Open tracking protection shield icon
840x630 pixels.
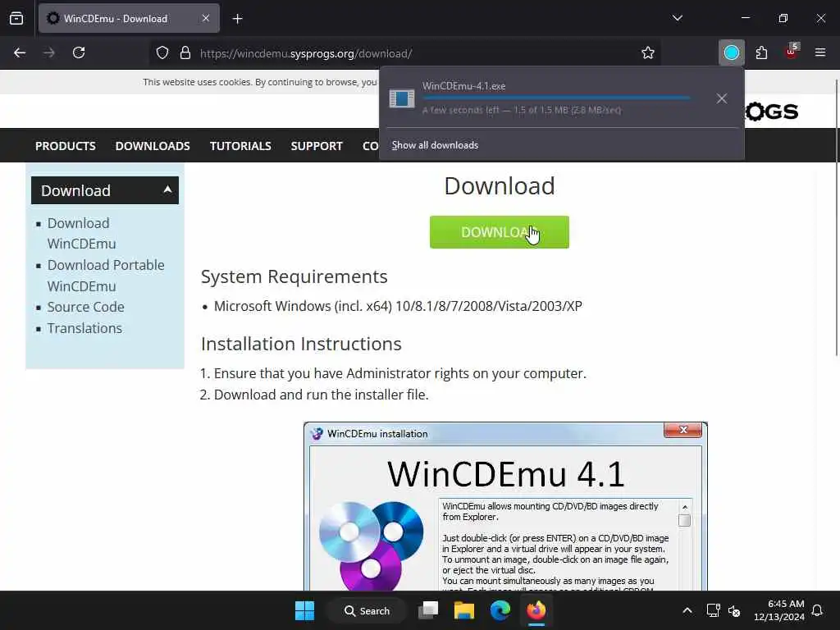click(x=162, y=53)
